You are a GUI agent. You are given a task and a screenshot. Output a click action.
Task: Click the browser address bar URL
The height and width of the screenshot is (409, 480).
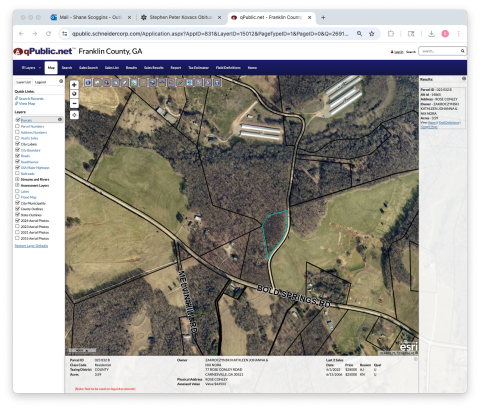pos(210,34)
